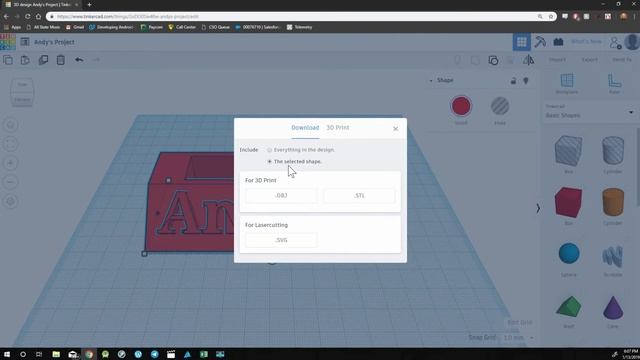The width and height of the screenshot is (640, 360).
Task: Choose the red Solid color swatch
Action: pos(461,106)
